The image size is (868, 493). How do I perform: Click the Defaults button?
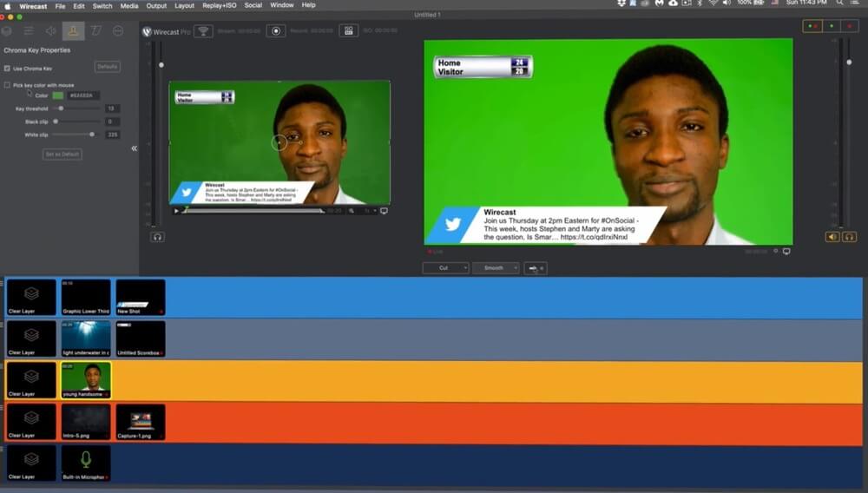(108, 67)
